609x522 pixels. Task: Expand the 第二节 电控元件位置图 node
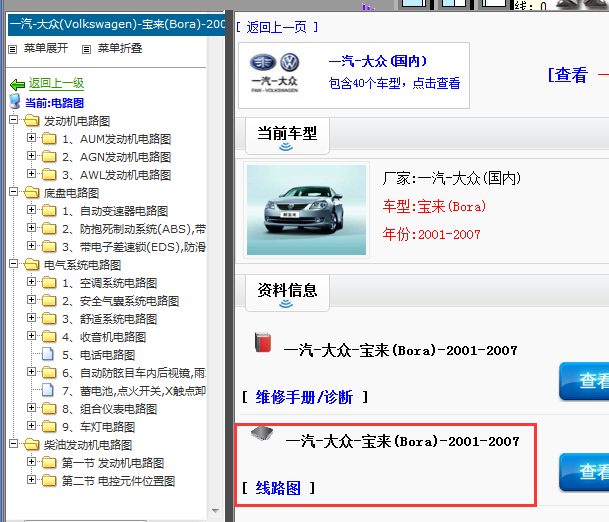coord(31,479)
